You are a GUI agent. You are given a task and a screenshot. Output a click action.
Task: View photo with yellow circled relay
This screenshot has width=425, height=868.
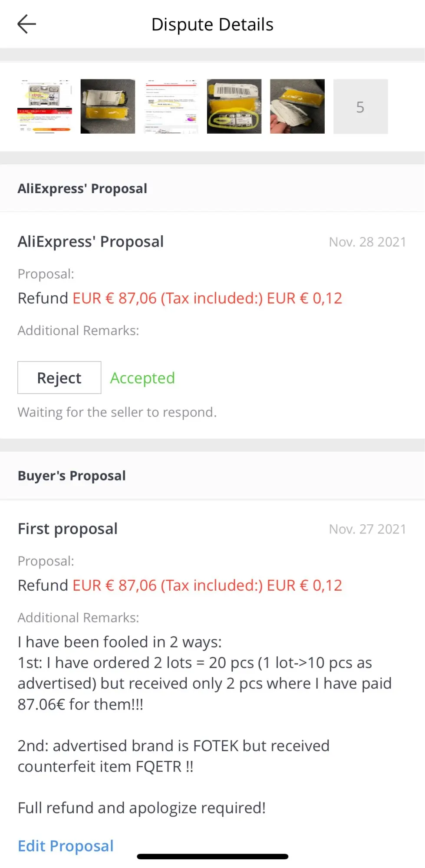(234, 106)
